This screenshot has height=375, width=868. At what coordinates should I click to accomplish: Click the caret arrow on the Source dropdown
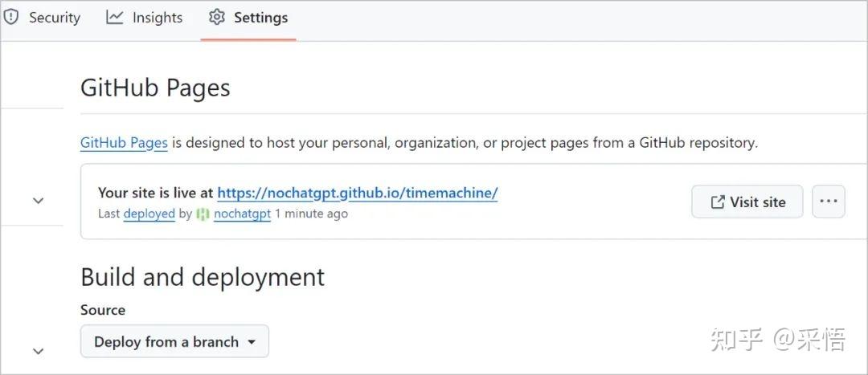tap(252, 342)
